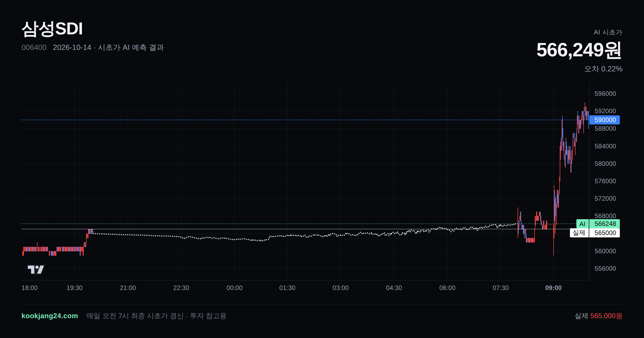Click the 580000 price axis label
This screenshot has height=338, width=644.
pos(605,164)
